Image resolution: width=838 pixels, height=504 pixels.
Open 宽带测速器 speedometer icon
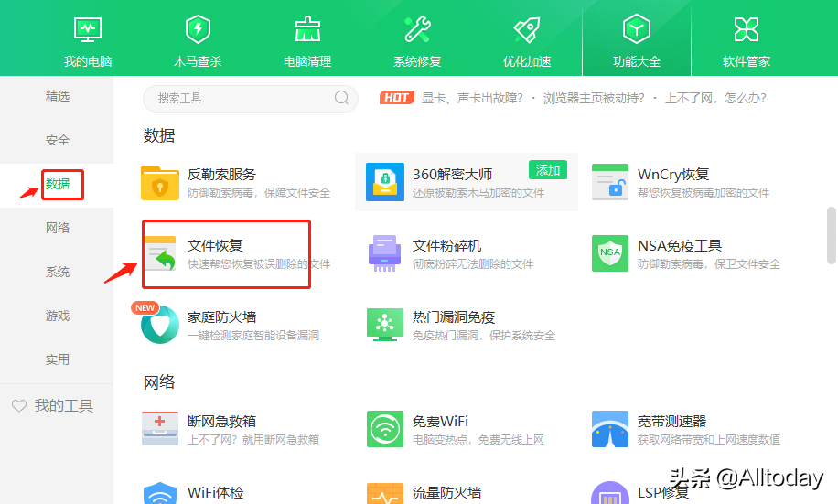click(610, 429)
